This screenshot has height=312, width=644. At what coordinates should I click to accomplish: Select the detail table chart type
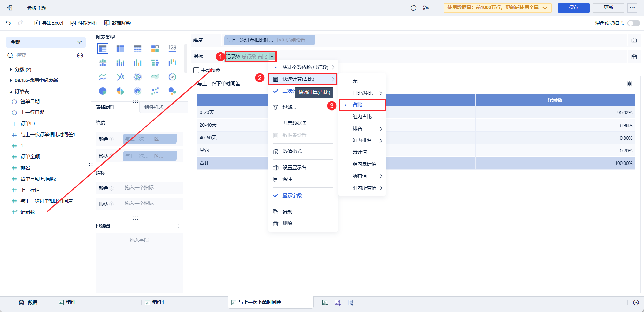click(x=137, y=48)
